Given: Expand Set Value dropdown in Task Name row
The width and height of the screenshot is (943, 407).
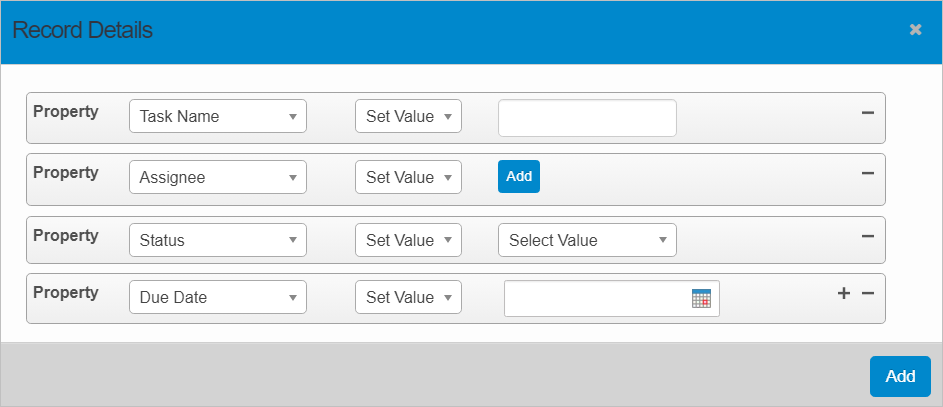Looking at the screenshot, I should 408,117.
